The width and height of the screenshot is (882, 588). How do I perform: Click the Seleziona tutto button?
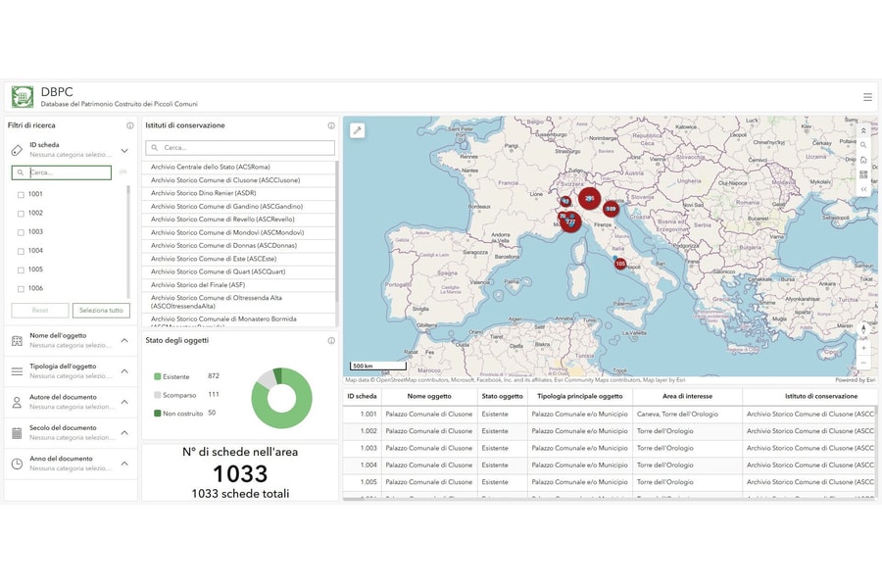[x=101, y=311]
